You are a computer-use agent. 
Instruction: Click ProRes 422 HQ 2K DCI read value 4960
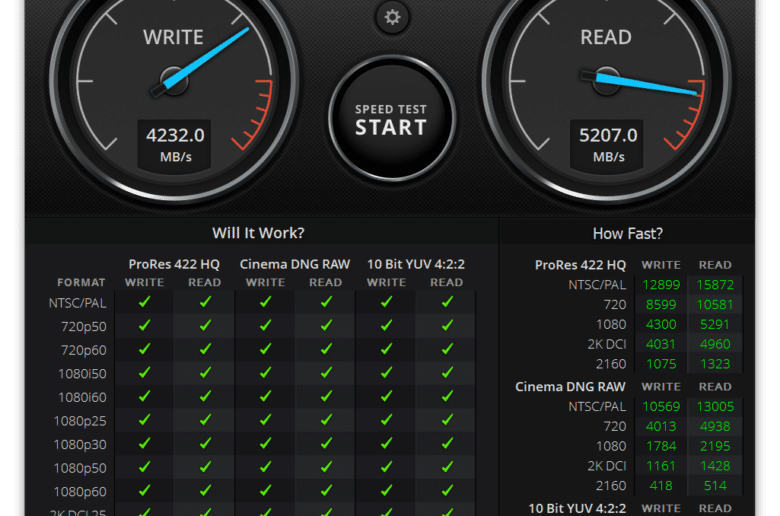click(715, 344)
